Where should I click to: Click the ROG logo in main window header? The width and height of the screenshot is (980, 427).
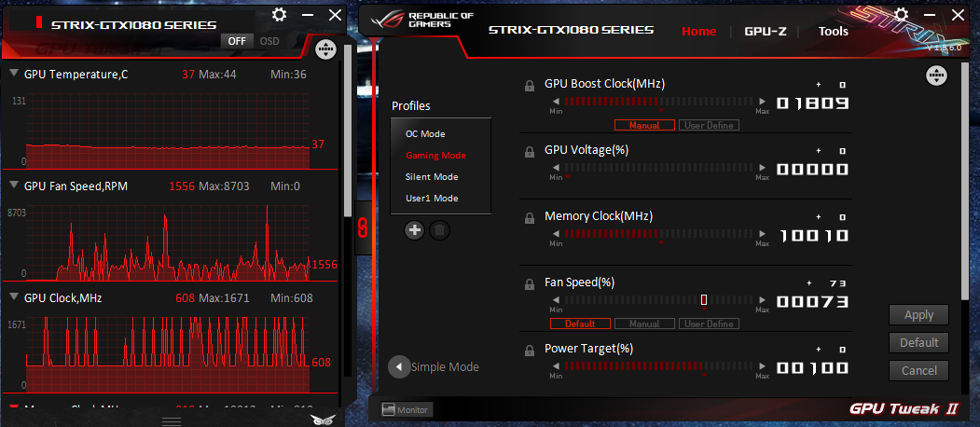[386, 21]
